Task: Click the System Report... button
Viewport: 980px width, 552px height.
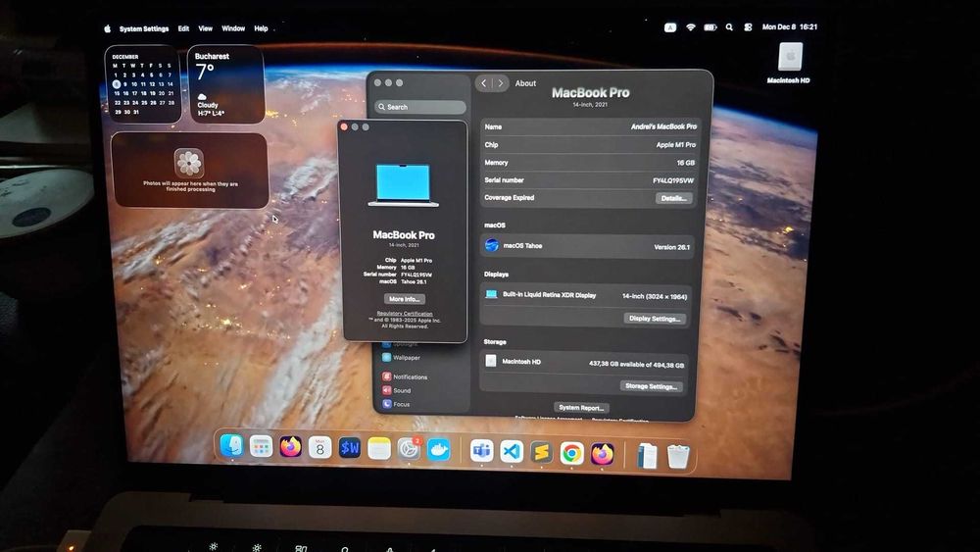Action: click(x=581, y=408)
